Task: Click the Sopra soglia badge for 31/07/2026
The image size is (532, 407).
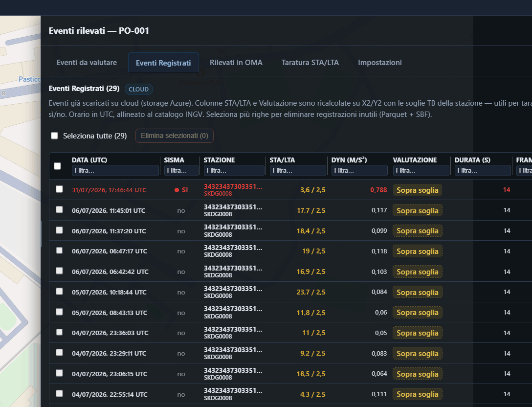Action: (417, 190)
